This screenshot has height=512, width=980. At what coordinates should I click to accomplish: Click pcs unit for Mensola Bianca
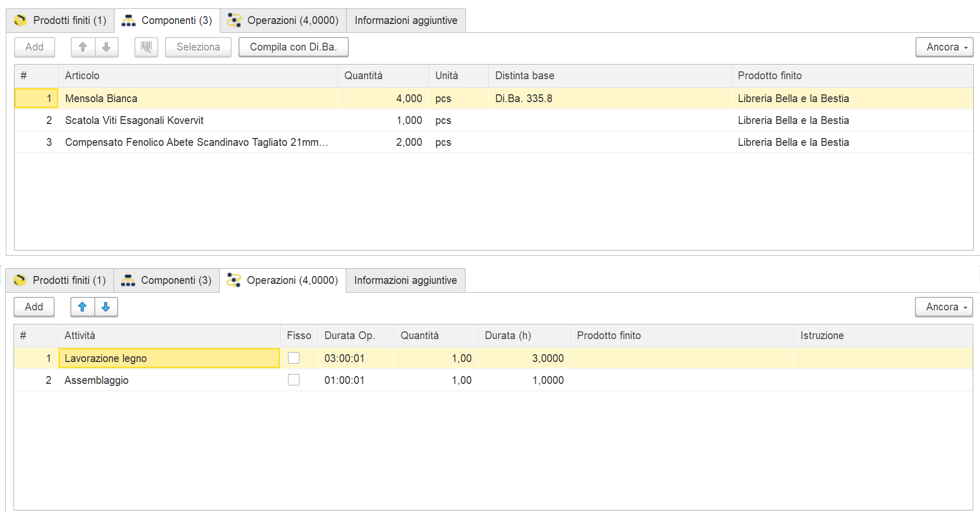point(459,98)
